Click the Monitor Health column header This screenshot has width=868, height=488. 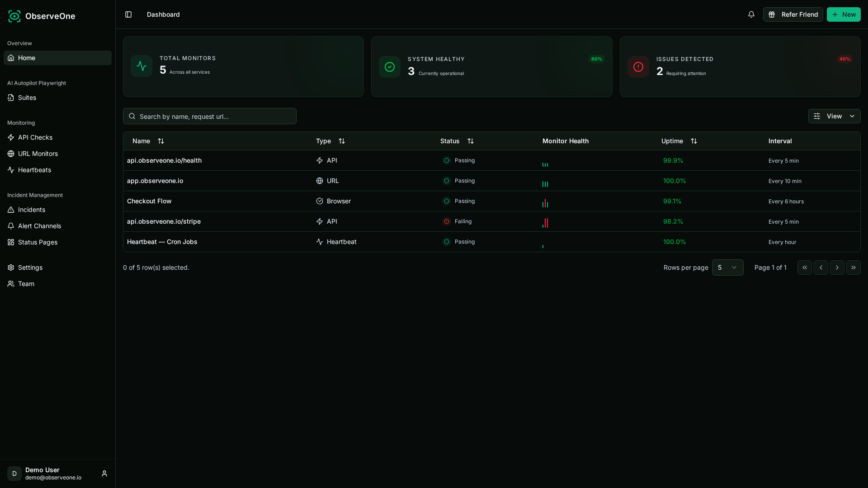566,141
